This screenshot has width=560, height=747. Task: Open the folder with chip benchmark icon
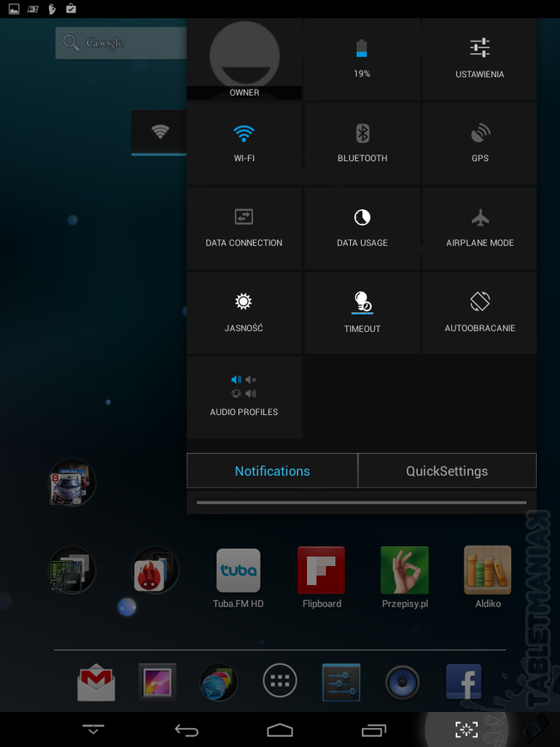(72, 569)
